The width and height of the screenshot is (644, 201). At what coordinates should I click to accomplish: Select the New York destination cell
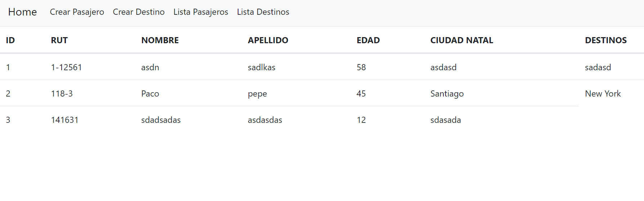coord(603,94)
